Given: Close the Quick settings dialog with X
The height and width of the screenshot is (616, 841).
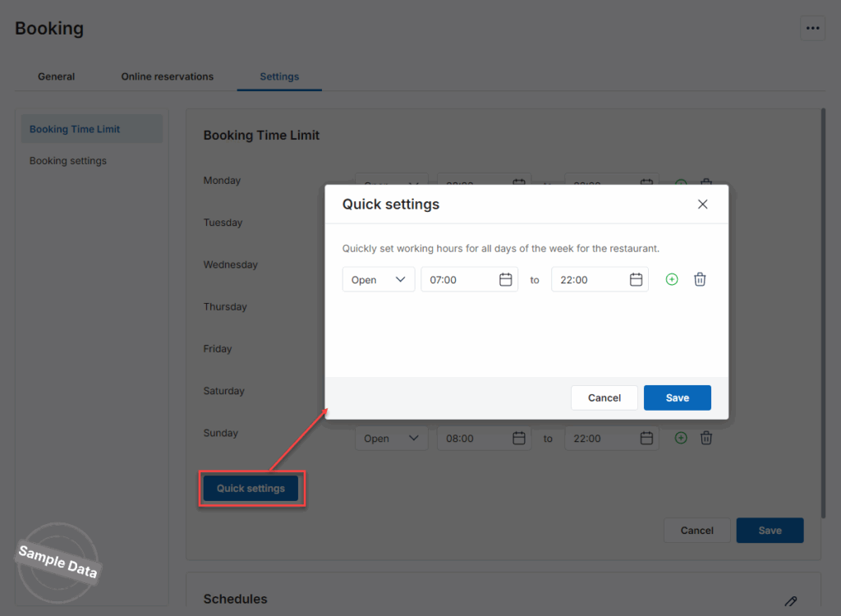Looking at the screenshot, I should (x=702, y=205).
